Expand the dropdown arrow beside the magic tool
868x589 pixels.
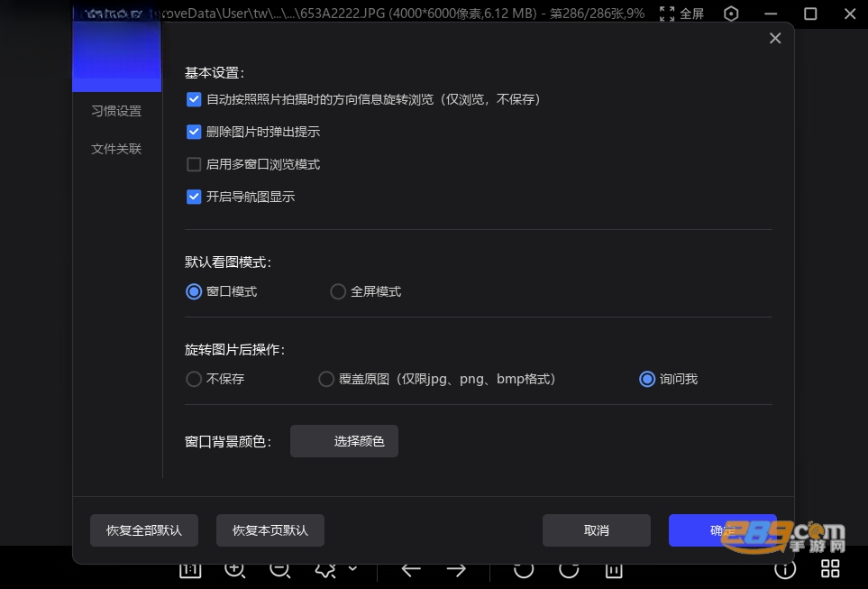352,569
